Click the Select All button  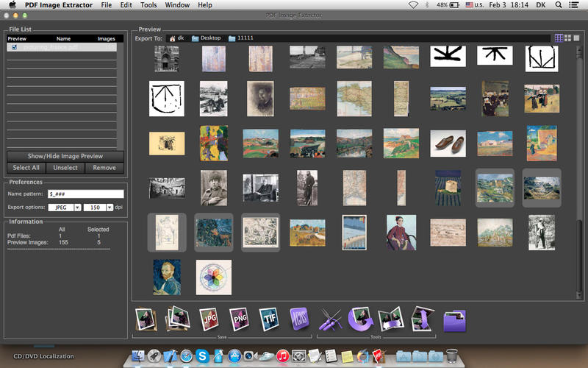[x=26, y=168]
